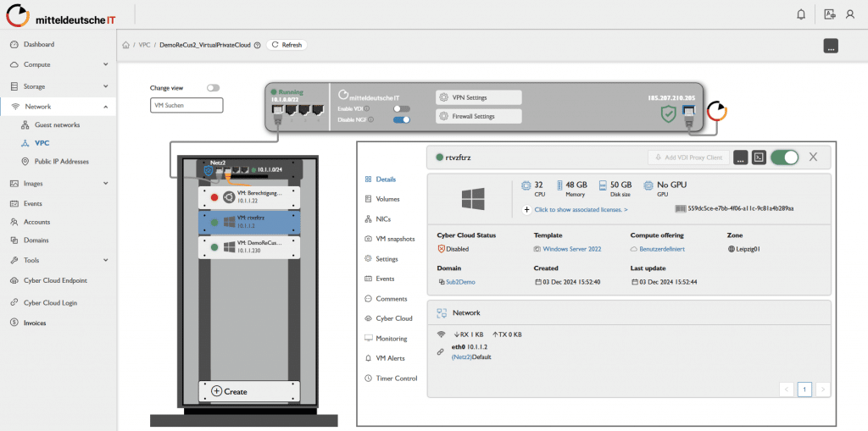Viewport: 868px width, 431px height.
Task: Click the info icon next to Enable VDI
Action: [367, 108]
